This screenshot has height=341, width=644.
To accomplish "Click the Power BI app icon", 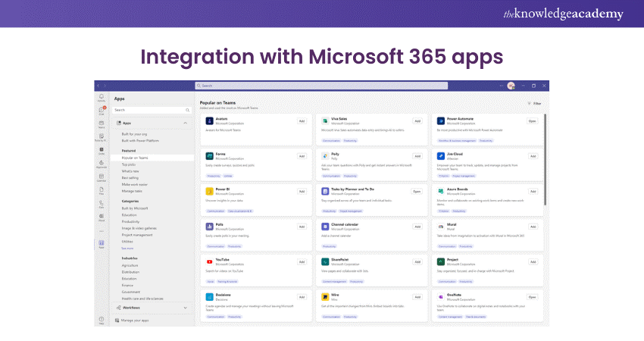I will pyautogui.click(x=209, y=192).
